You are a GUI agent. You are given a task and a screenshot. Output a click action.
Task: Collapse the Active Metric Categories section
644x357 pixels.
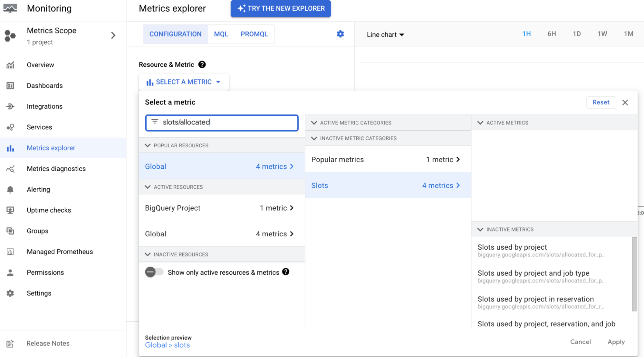[314, 122]
